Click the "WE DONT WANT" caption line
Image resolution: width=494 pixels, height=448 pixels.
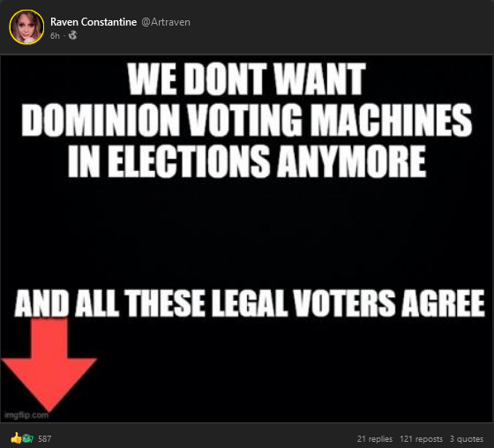[247, 78]
